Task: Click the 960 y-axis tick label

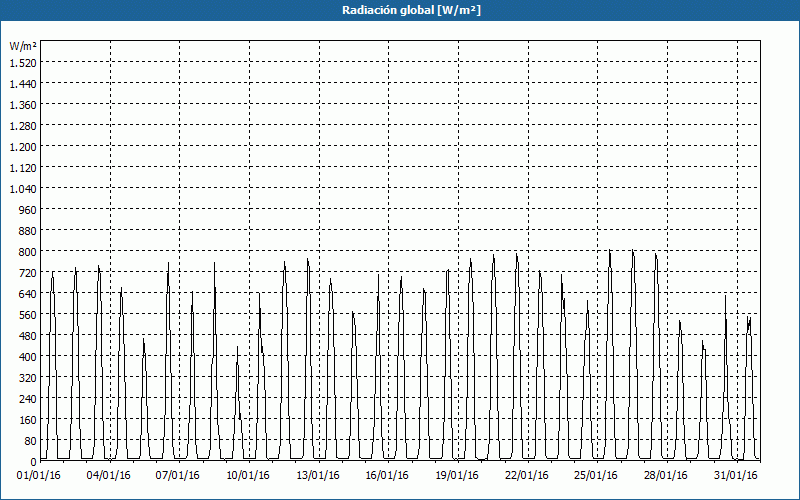Action: click(x=26, y=210)
